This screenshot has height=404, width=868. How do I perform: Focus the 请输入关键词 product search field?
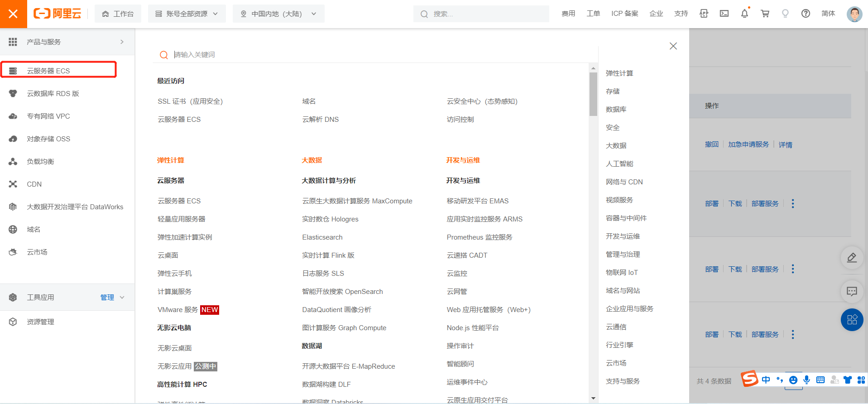point(376,54)
